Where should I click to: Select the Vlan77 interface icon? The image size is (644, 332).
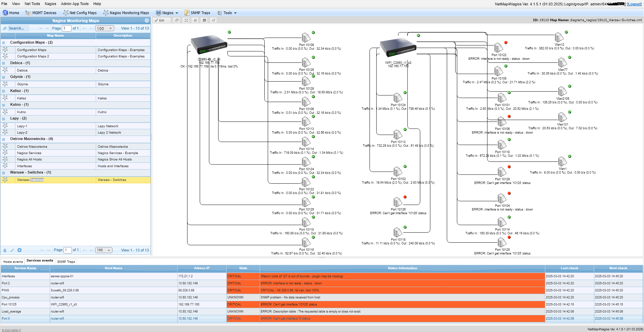coord(562,62)
